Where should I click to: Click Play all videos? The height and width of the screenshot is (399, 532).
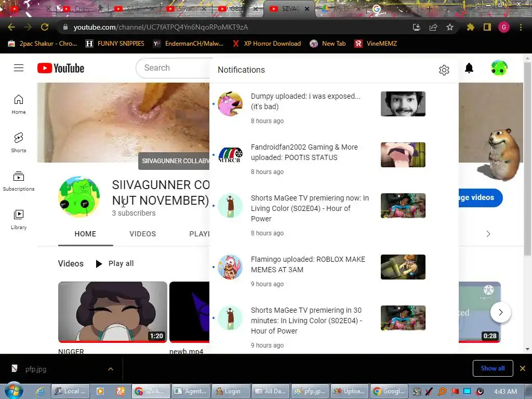click(115, 263)
